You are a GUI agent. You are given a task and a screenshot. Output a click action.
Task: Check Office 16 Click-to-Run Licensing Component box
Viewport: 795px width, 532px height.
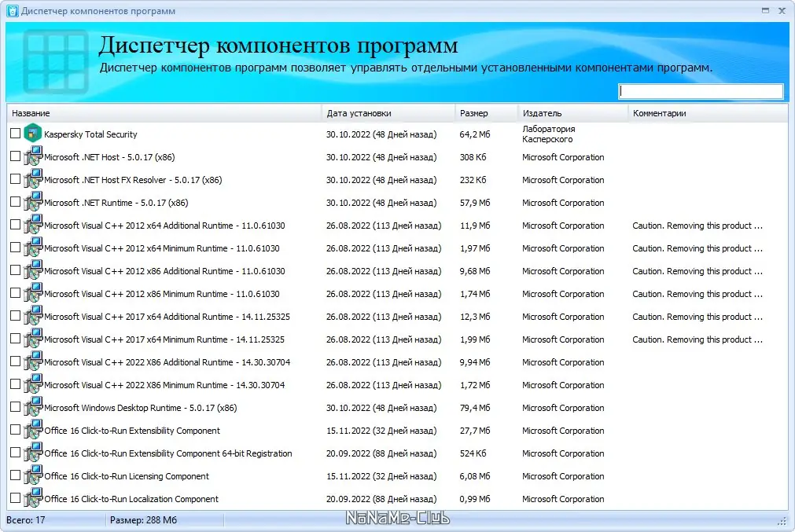[15, 475]
